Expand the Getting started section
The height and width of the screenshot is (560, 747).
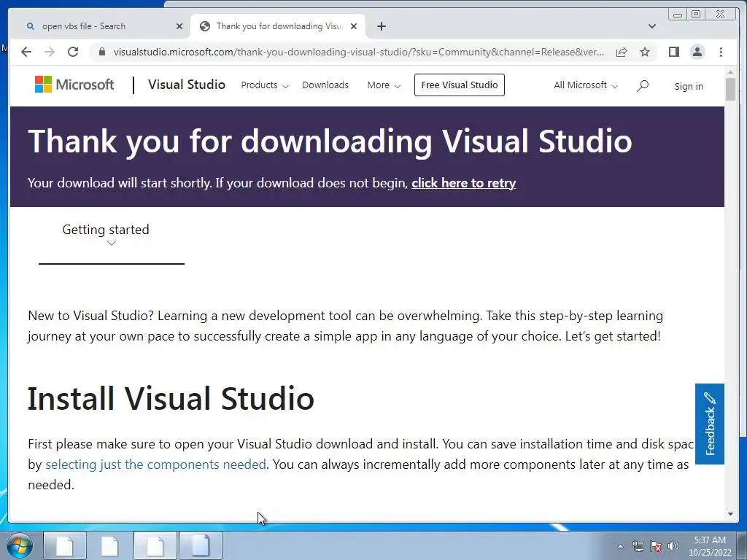111,236
